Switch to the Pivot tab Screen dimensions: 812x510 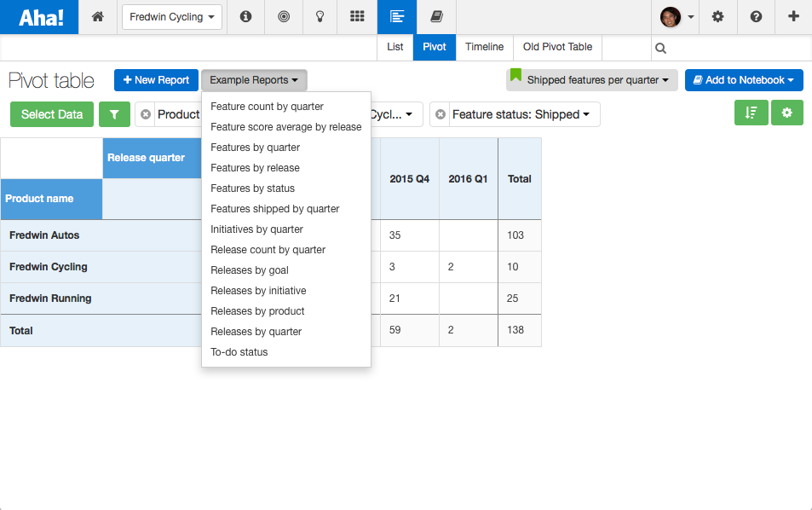click(x=434, y=47)
